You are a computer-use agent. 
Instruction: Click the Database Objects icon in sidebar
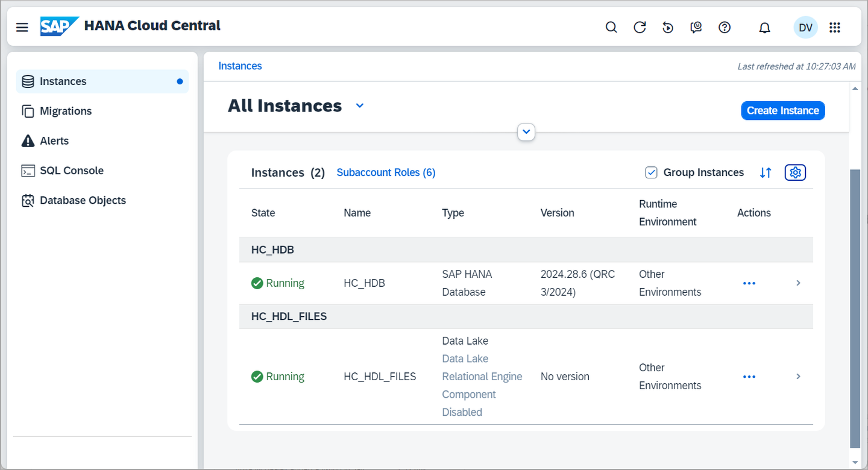tap(28, 201)
